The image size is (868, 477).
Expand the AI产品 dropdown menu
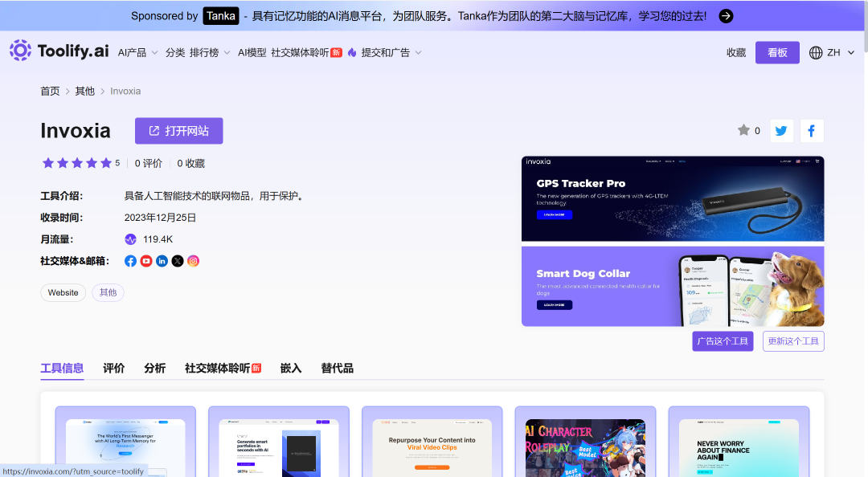138,52
